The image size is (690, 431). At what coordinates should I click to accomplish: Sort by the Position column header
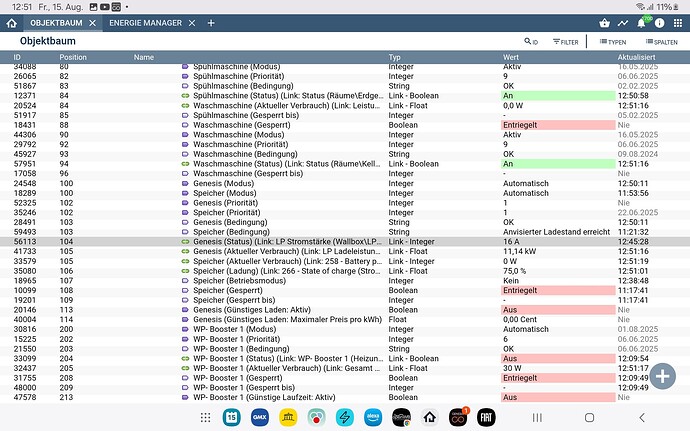[x=73, y=57]
